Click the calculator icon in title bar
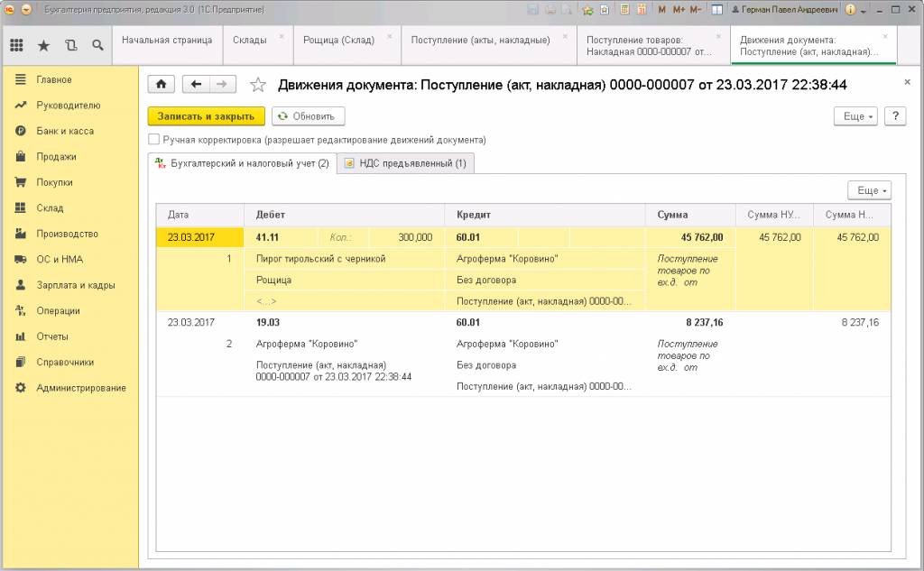 (624, 9)
